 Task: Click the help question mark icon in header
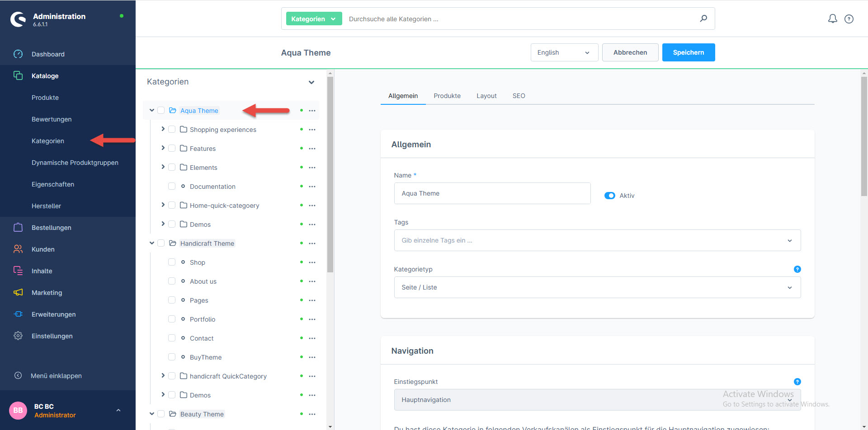(x=849, y=19)
